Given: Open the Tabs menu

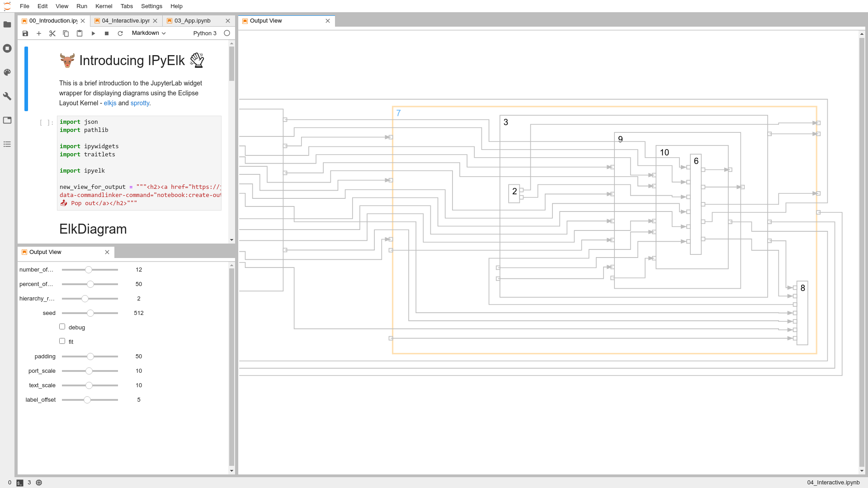Looking at the screenshot, I should point(127,6).
